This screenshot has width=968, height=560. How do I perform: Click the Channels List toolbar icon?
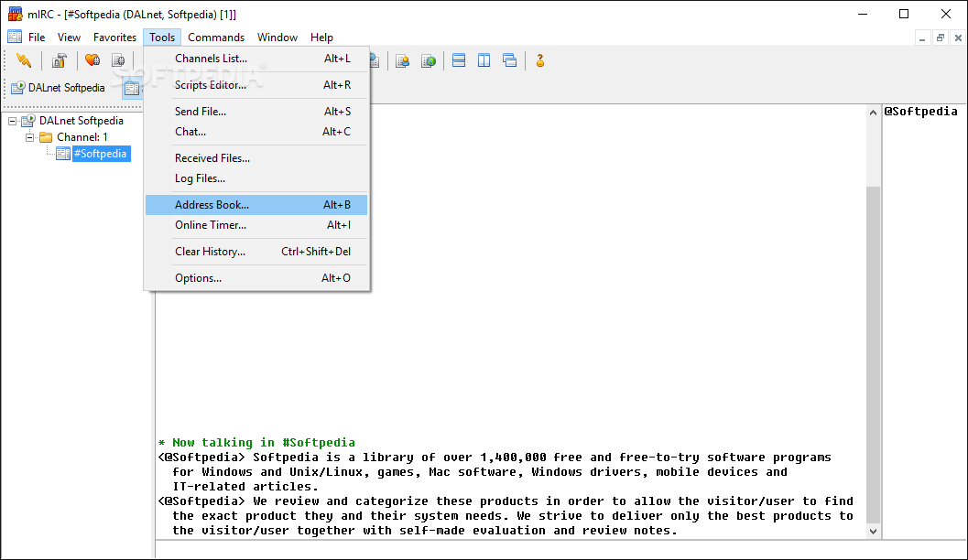point(118,60)
